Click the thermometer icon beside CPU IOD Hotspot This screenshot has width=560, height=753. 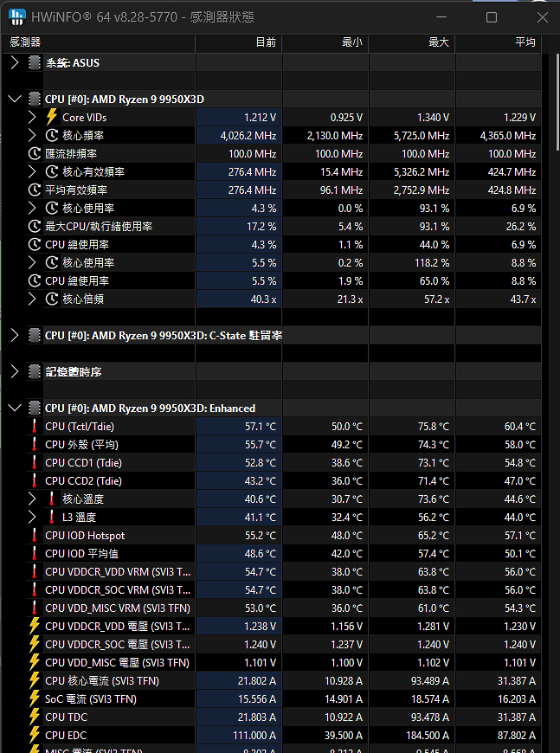click(x=34, y=536)
